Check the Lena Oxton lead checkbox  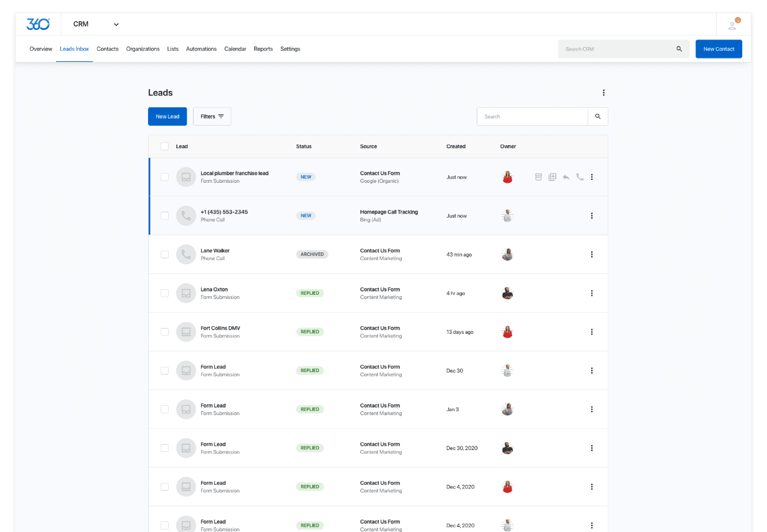(x=165, y=293)
